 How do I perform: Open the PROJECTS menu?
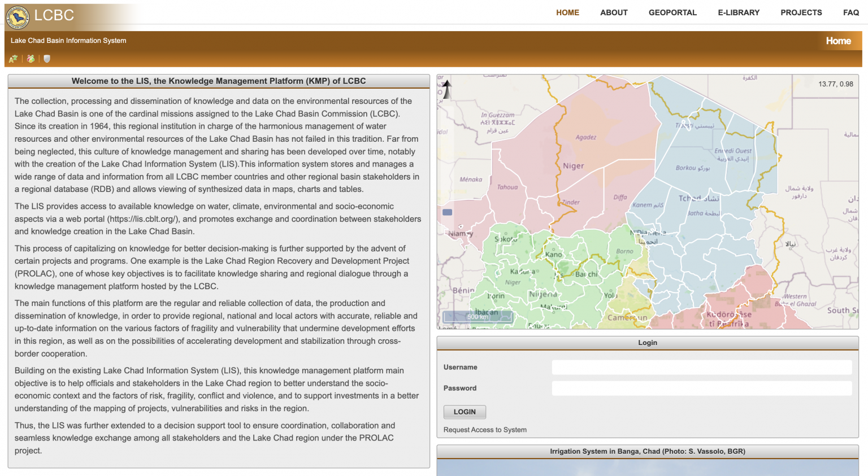pos(801,12)
